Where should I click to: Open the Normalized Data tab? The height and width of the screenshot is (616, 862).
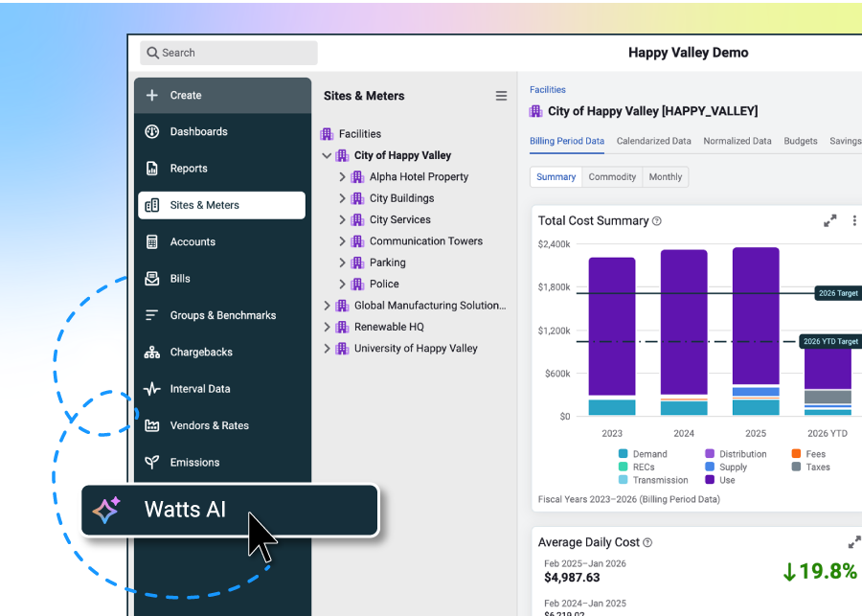tap(737, 142)
